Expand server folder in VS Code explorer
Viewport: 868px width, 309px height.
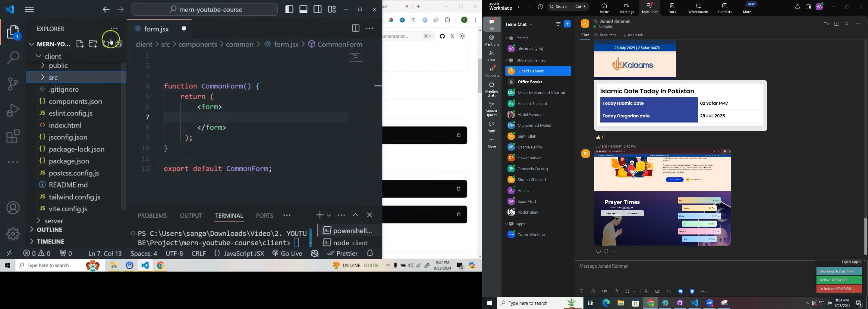point(38,221)
